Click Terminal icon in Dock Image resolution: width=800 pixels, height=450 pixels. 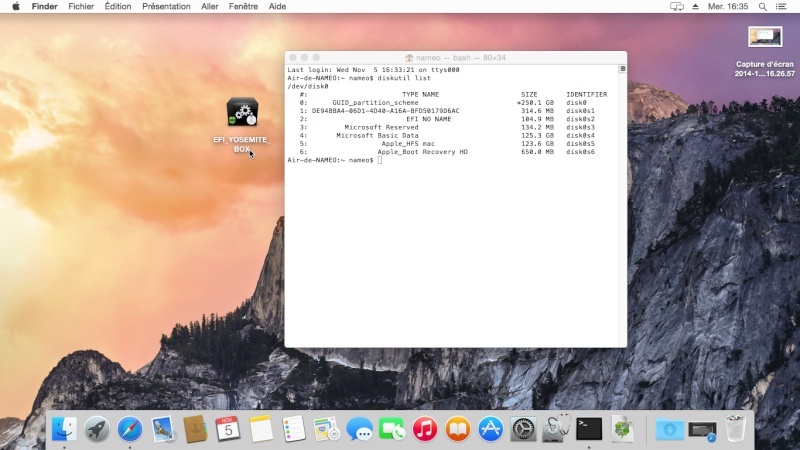point(589,429)
